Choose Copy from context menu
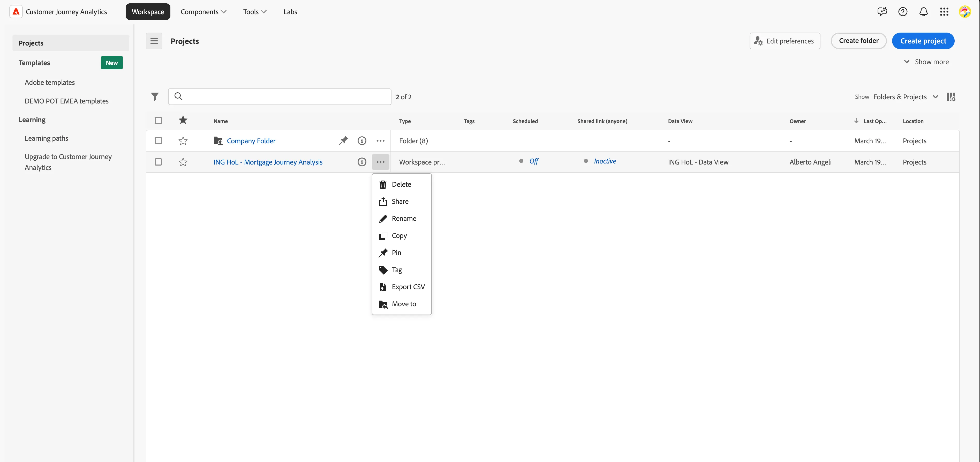Image resolution: width=980 pixels, height=462 pixels. (x=401, y=236)
